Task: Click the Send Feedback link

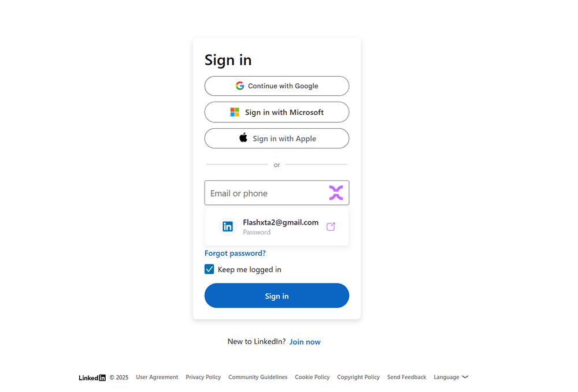Action: point(406,377)
